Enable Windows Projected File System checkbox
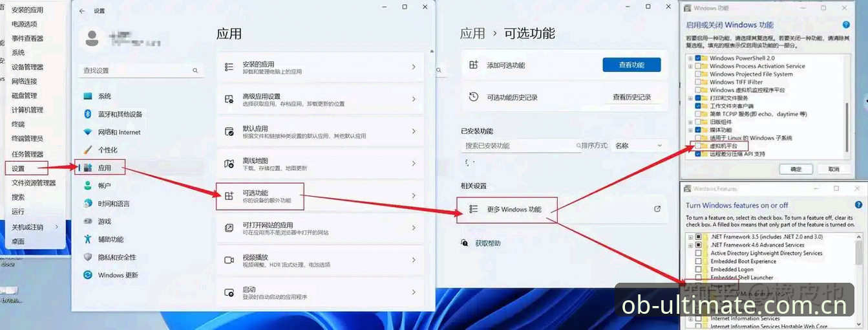This screenshot has height=330, width=868. pos(698,74)
